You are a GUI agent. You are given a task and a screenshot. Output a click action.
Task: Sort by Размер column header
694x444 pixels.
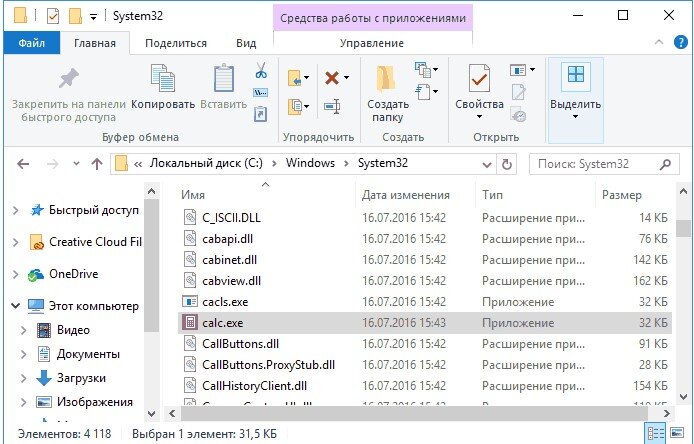634,195
